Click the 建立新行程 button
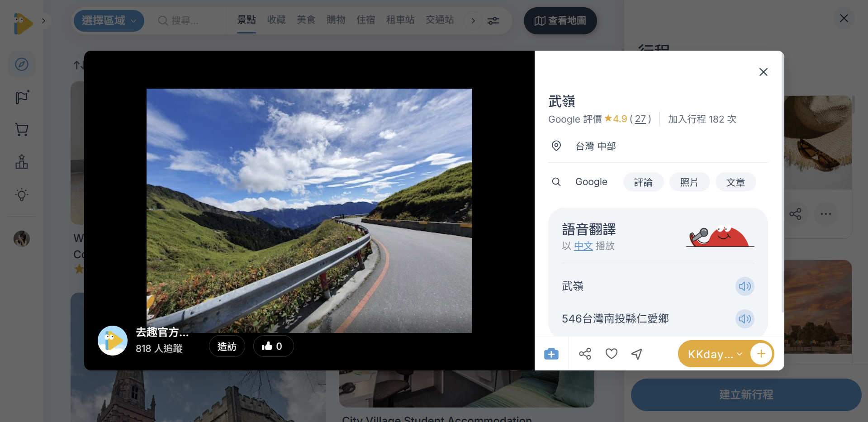 [x=746, y=395]
